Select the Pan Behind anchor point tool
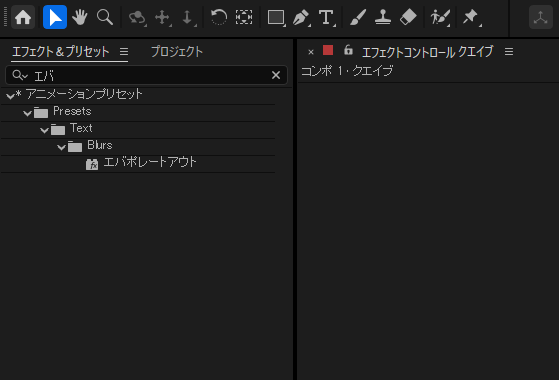 point(244,17)
